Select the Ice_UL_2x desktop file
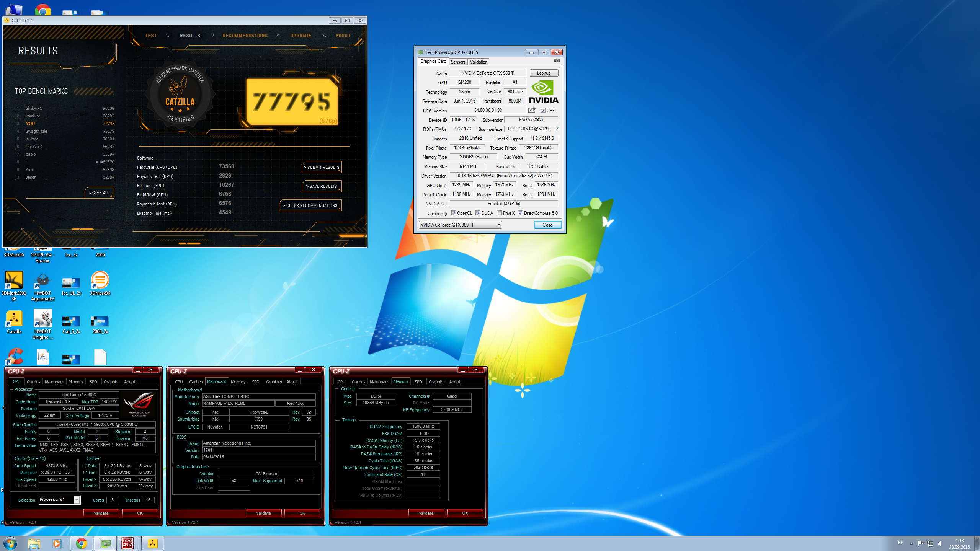The width and height of the screenshot is (980, 551). [x=71, y=286]
